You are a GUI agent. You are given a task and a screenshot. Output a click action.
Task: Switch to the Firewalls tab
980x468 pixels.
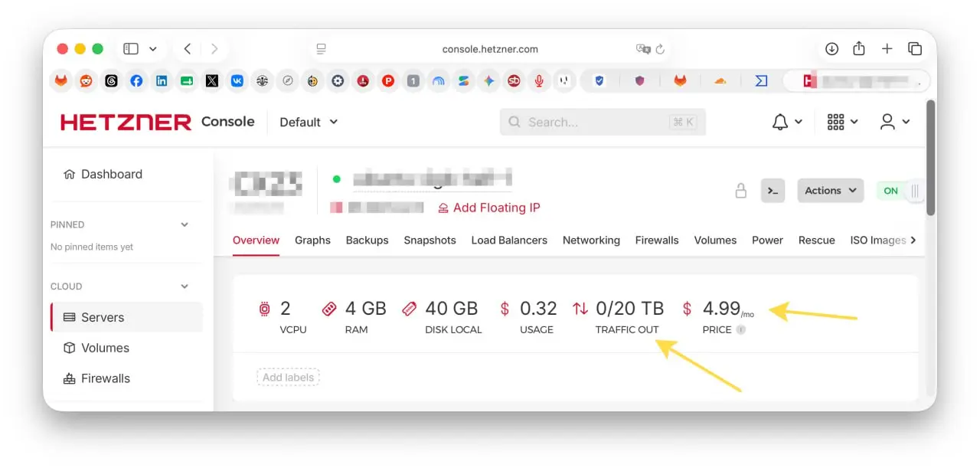point(657,240)
